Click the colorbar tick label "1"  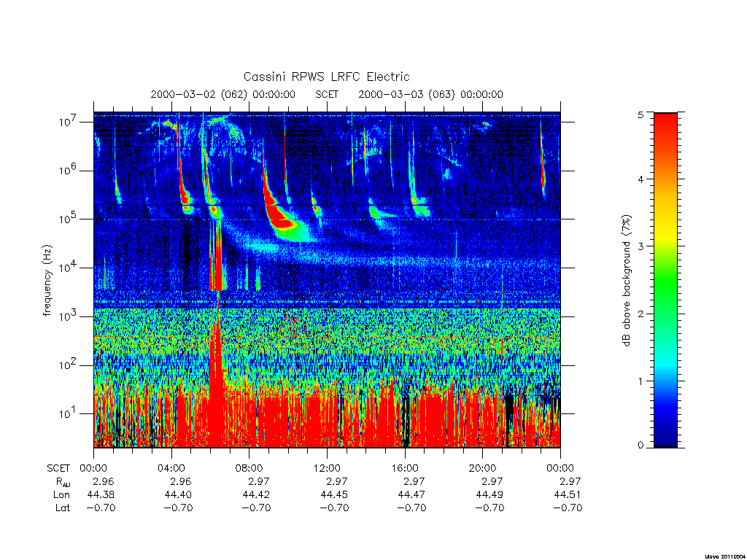(640, 381)
